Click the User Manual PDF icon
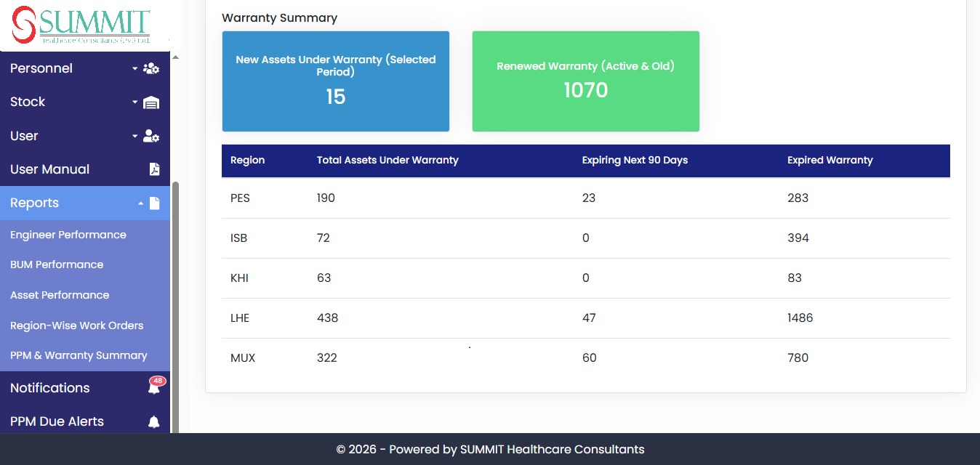 click(x=154, y=169)
